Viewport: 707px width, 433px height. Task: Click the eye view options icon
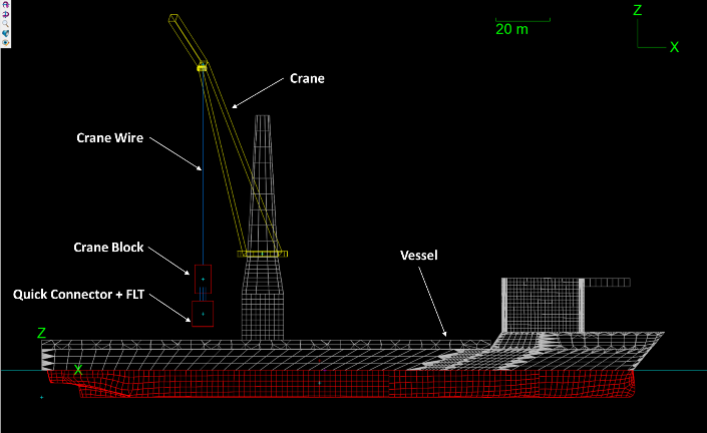point(5,43)
